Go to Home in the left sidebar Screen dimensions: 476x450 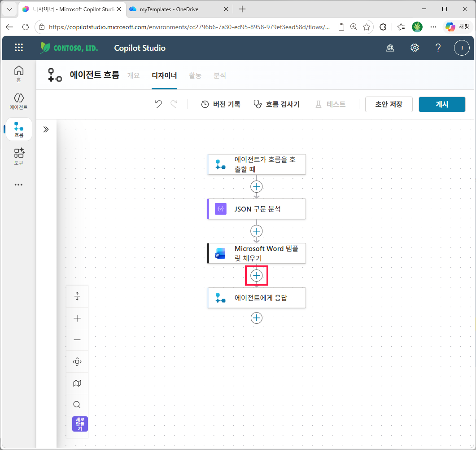[x=19, y=74]
